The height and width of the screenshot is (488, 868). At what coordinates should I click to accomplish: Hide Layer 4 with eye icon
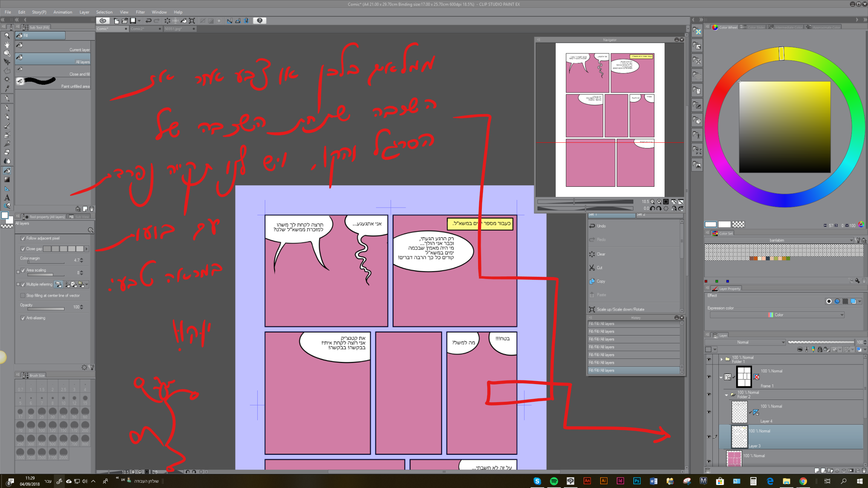(x=709, y=412)
